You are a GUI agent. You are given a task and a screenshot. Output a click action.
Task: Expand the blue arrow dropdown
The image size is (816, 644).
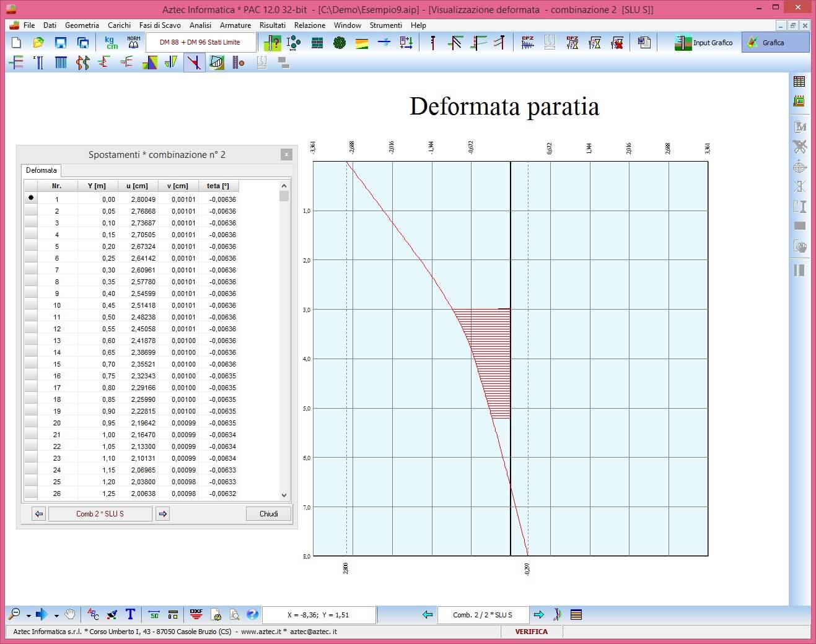click(x=56, y=616)
